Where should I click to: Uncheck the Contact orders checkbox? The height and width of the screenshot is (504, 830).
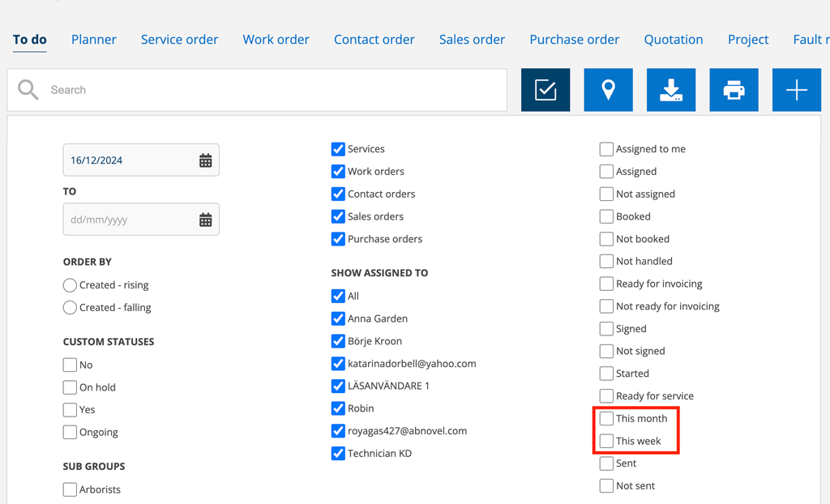[x=338, y=194]
